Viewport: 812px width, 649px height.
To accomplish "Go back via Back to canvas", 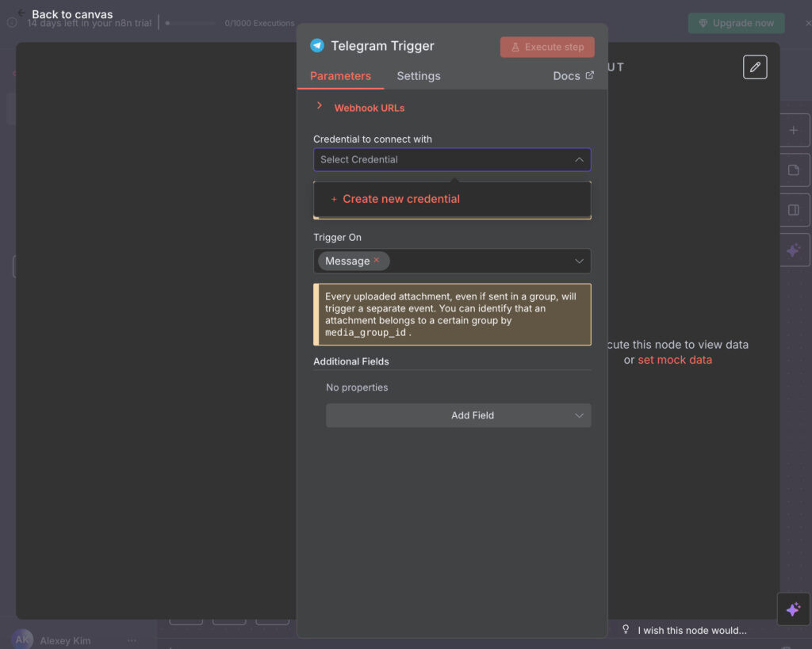I will tap(71, 14).
